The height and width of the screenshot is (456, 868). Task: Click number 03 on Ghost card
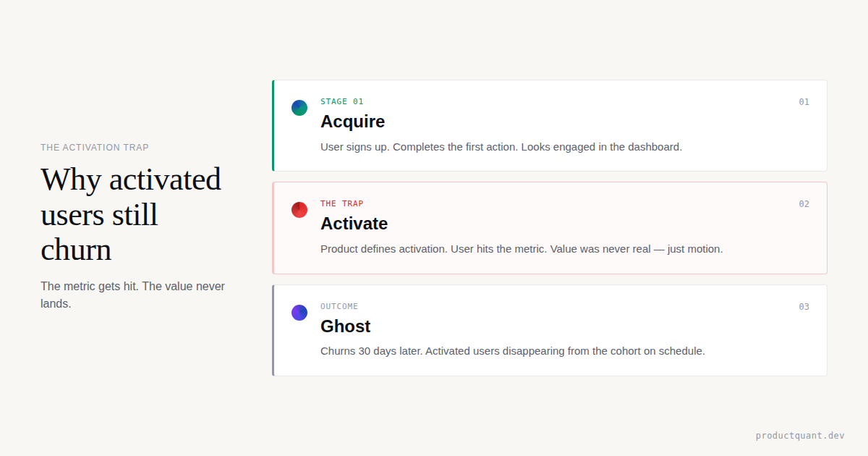click(804, 307)
